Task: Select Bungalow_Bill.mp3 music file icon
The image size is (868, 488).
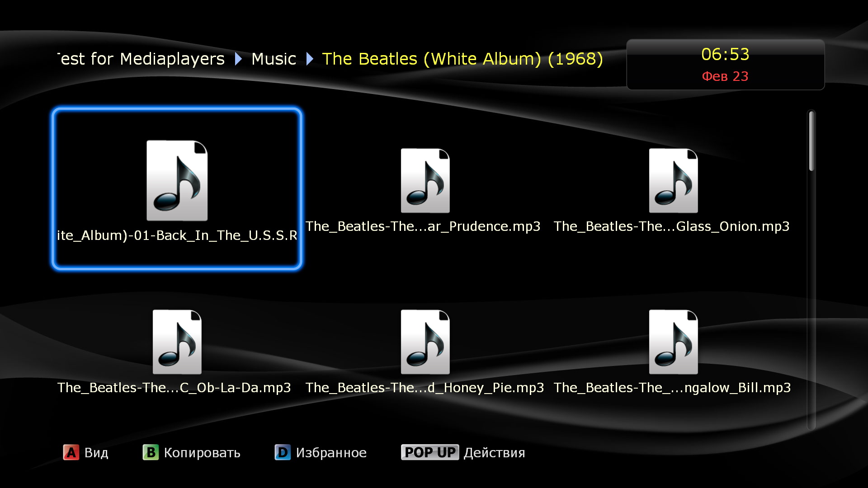Action: pyautogui.click(x=673, y=342)
